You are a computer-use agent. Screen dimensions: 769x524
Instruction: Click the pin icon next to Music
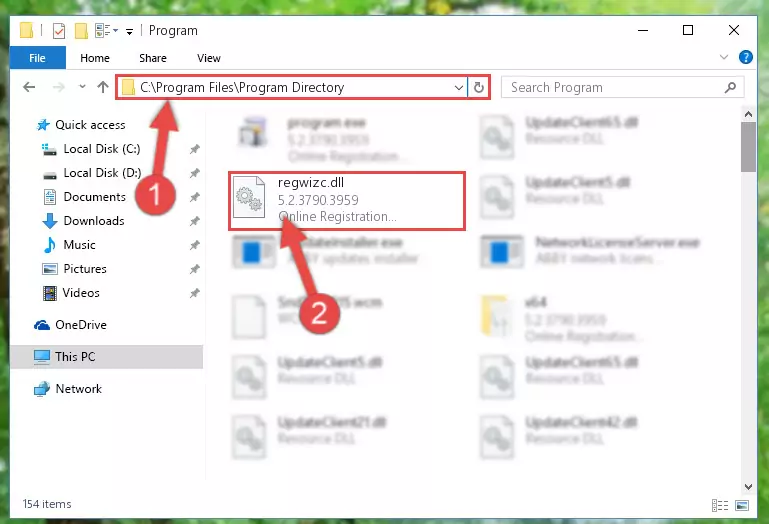[195, 245]
